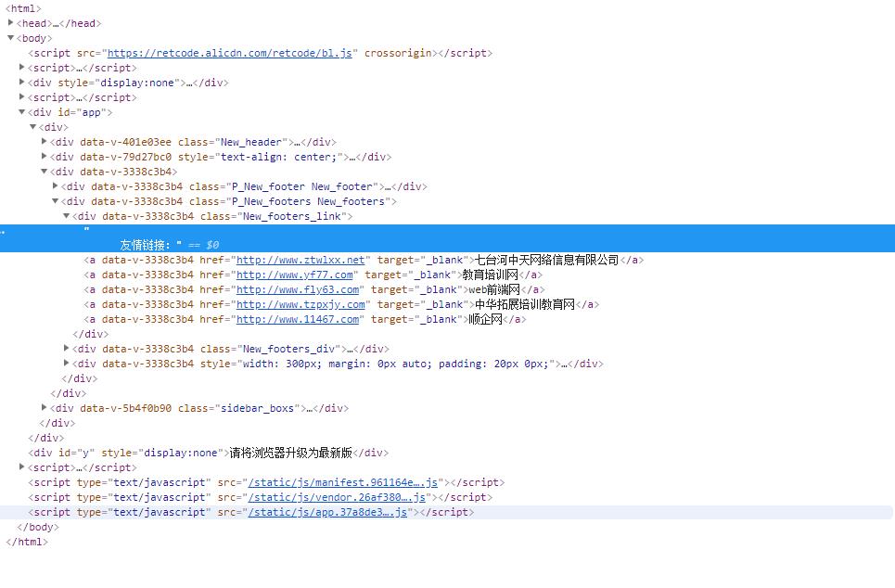The image size is (895, 588).
Task: Select the anchor text 教育培训网
Action: [491, 275]
